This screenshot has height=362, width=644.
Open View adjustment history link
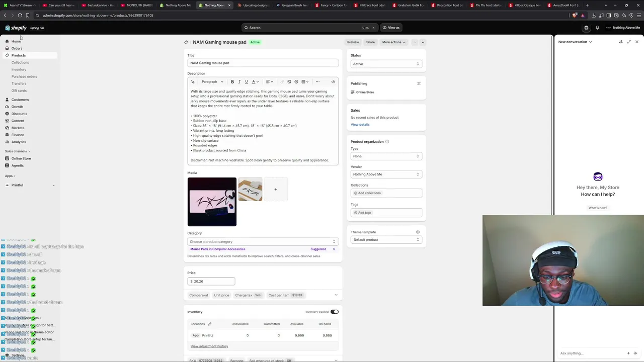209,346
